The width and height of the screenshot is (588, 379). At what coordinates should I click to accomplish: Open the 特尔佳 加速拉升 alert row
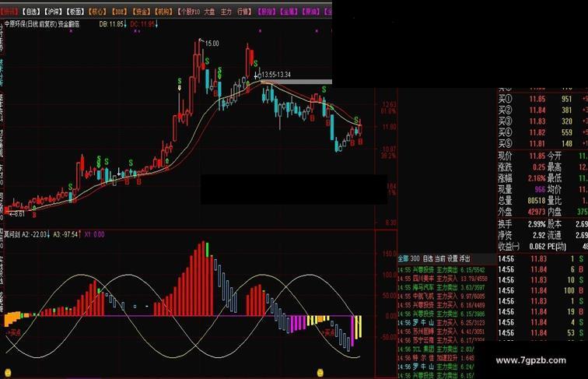pos(437,358)
